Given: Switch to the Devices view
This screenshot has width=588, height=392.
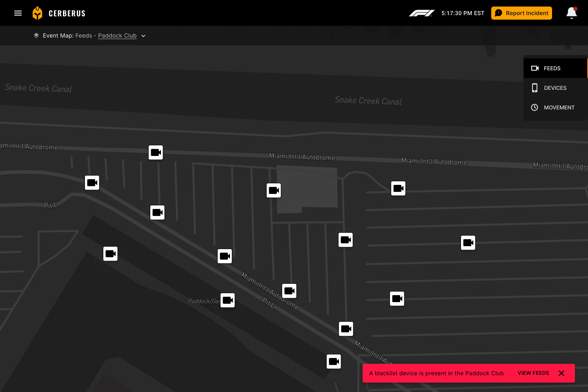Looking at the screenshot, I should point(555,88).
